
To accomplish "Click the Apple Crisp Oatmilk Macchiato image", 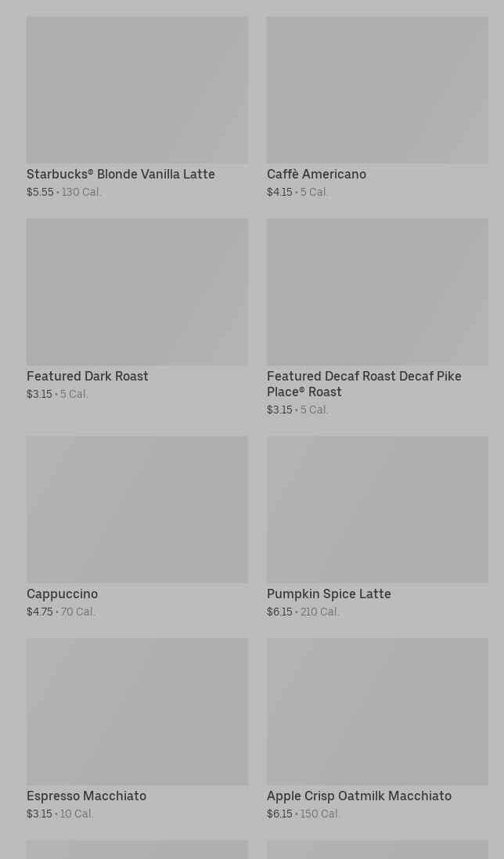I will click(x=377, y=711).
